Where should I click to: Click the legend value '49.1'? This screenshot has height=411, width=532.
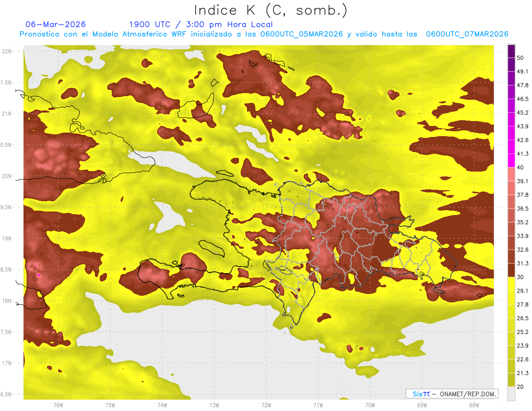[x=522, y=71]
